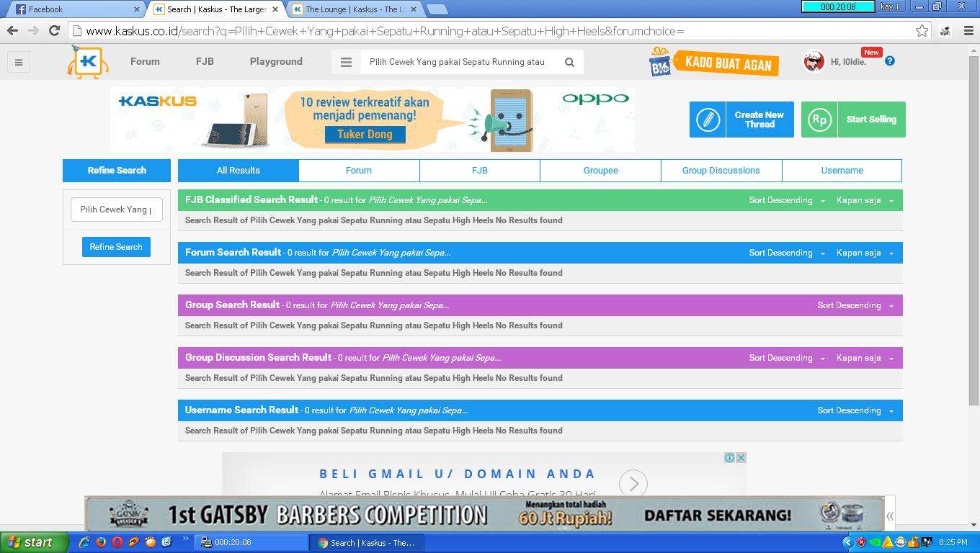The width and height of the screenshot is (980, 553).
Task: Go back with the browser back arrow
Action: click(12, 30)
